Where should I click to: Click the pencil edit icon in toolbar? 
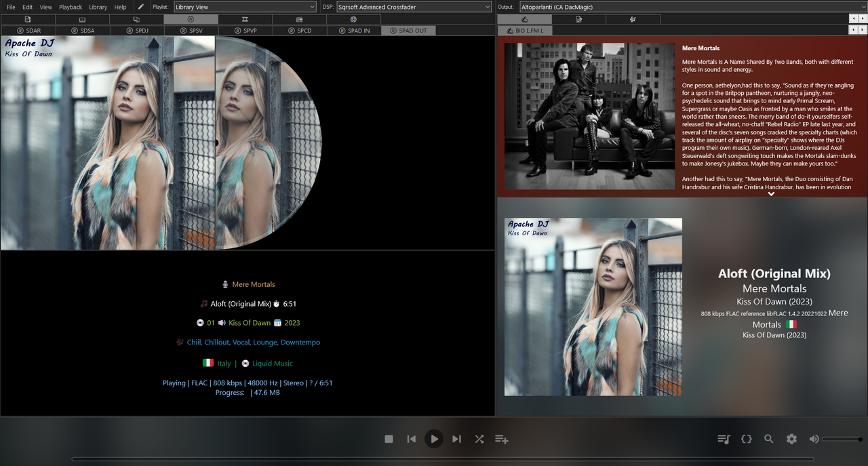point(141,7)
